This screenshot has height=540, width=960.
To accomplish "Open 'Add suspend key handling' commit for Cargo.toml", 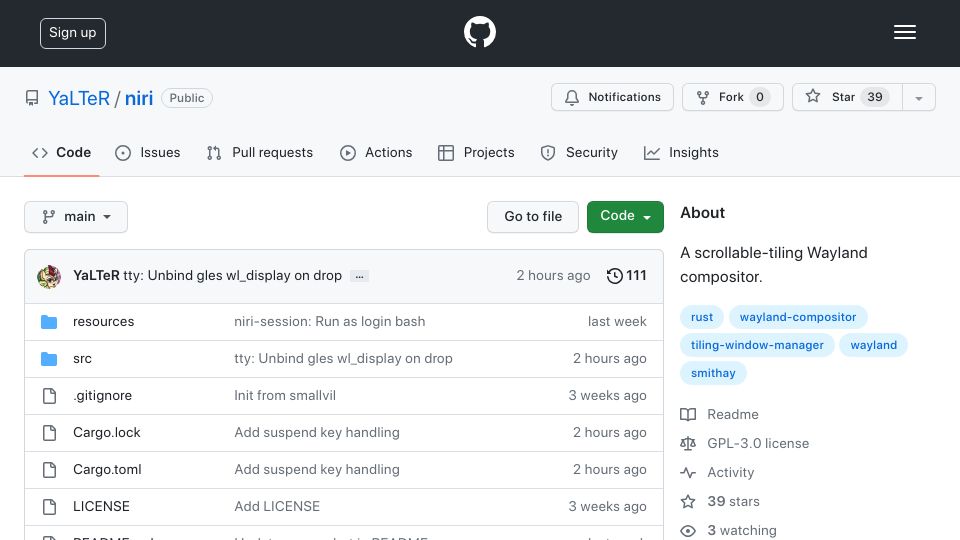I will tap(317, 470).
